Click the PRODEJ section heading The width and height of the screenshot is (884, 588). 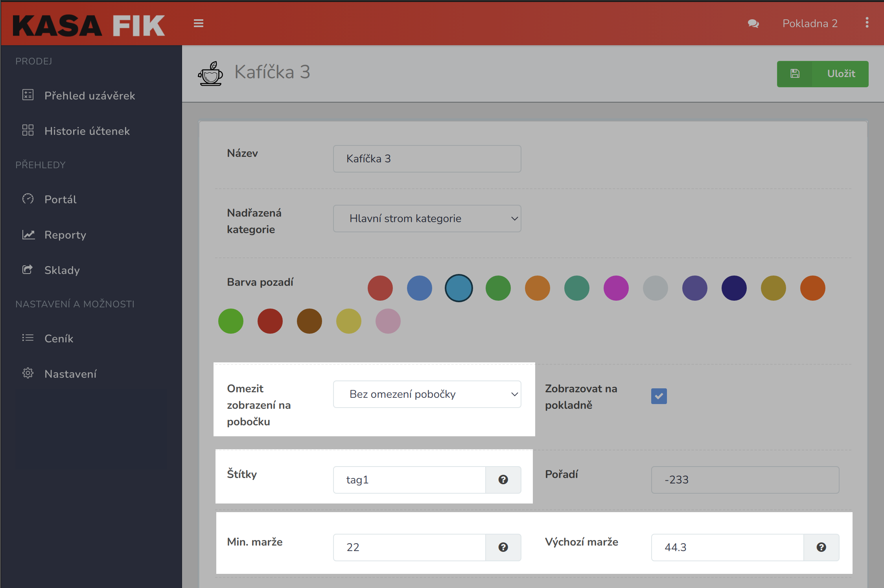34,61
